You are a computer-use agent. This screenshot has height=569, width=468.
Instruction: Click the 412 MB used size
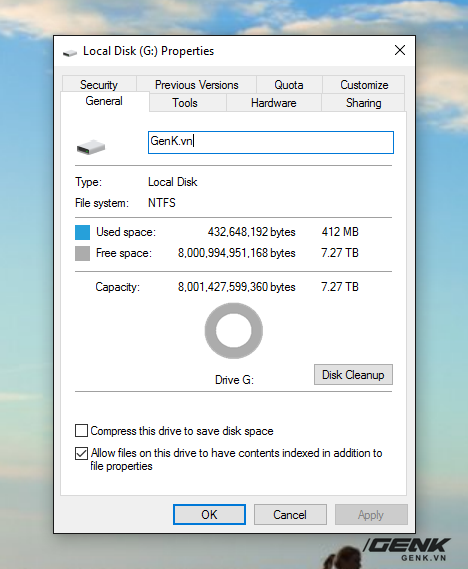tap(340, 232)
